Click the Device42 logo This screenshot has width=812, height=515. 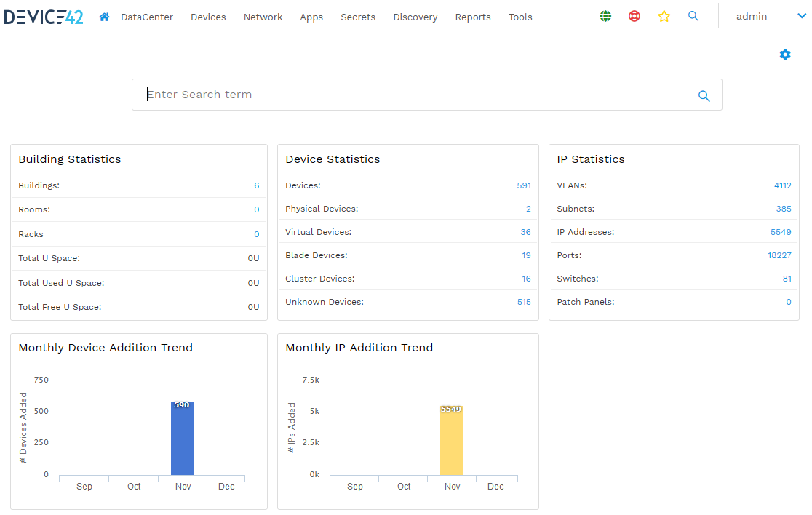click(x=44, y=16)
